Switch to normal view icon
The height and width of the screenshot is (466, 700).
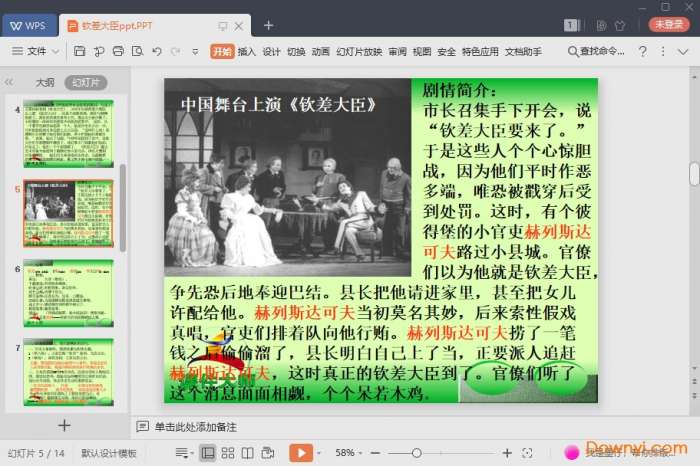pos(208,453)
